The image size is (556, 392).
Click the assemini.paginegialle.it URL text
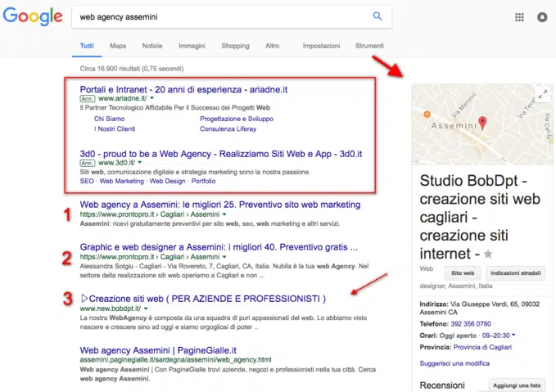[x=175, y=360]
